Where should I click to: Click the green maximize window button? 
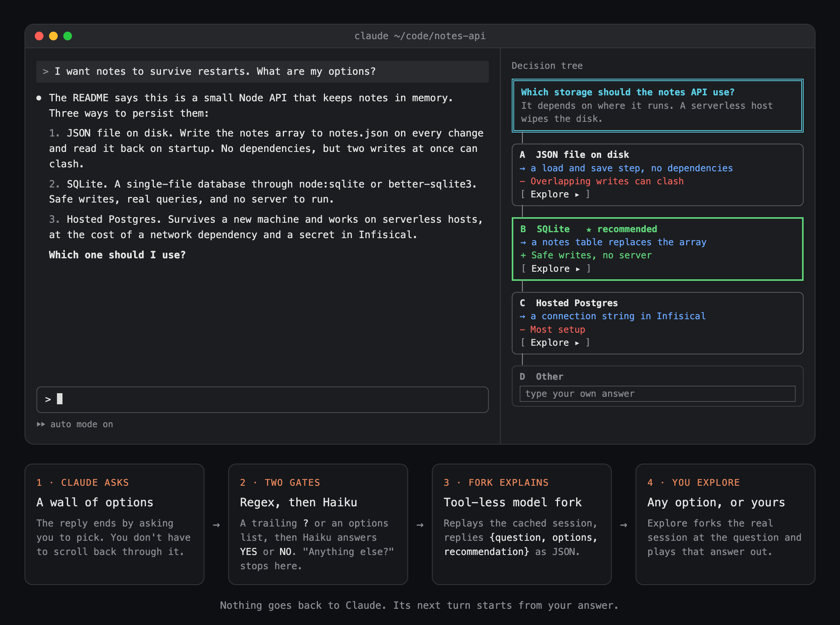pos(68,36)
